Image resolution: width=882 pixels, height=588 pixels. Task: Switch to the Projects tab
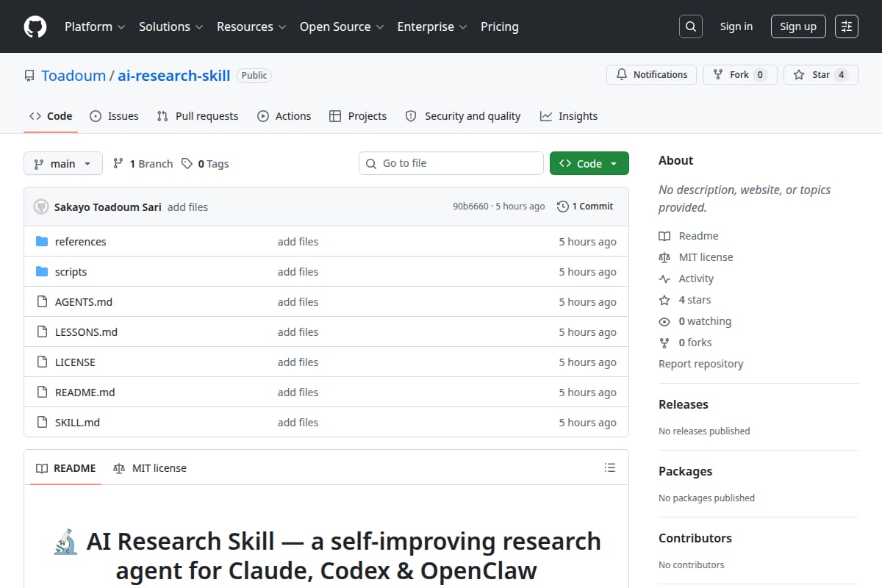(x=358, y=116)
